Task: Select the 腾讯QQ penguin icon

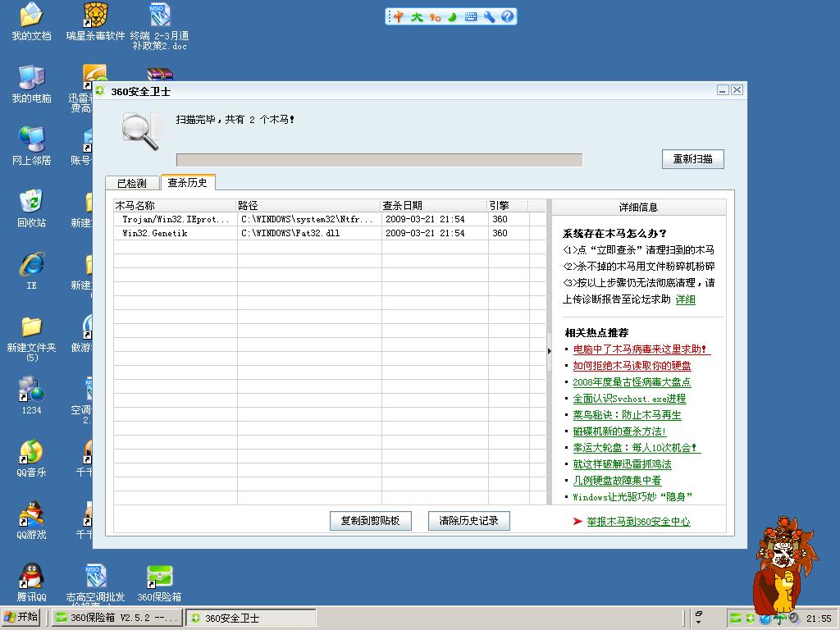Action: [32, 582]
